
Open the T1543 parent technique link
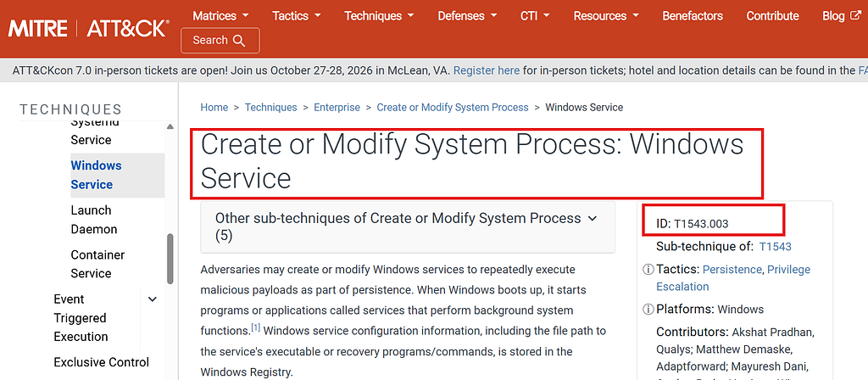click(x=775, y=247)
